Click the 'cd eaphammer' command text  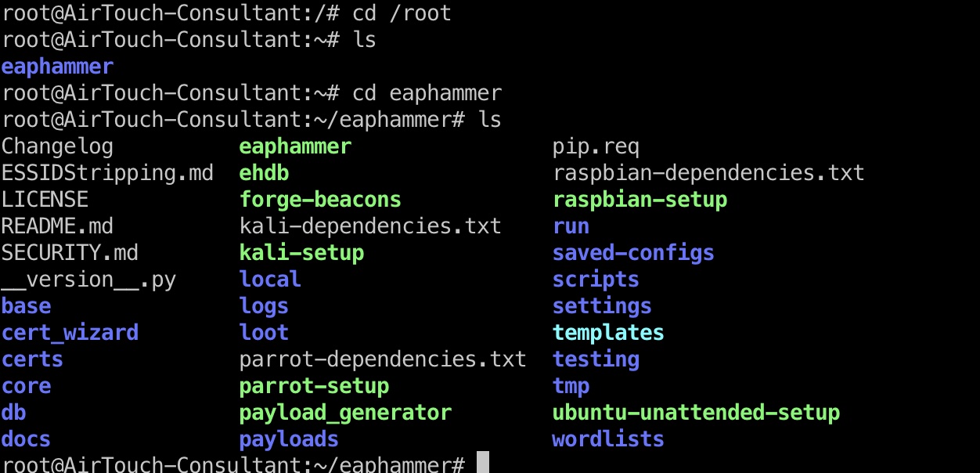coord(427,94)
